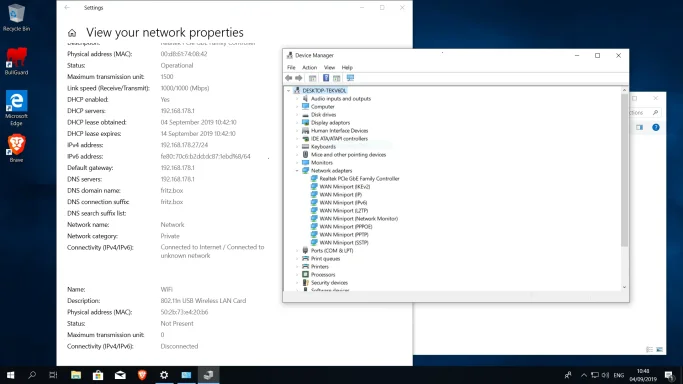The width and height of the screenshot is (683, 384).
Task: Open the Help menu in Device Manager
Action: point(347,67)
